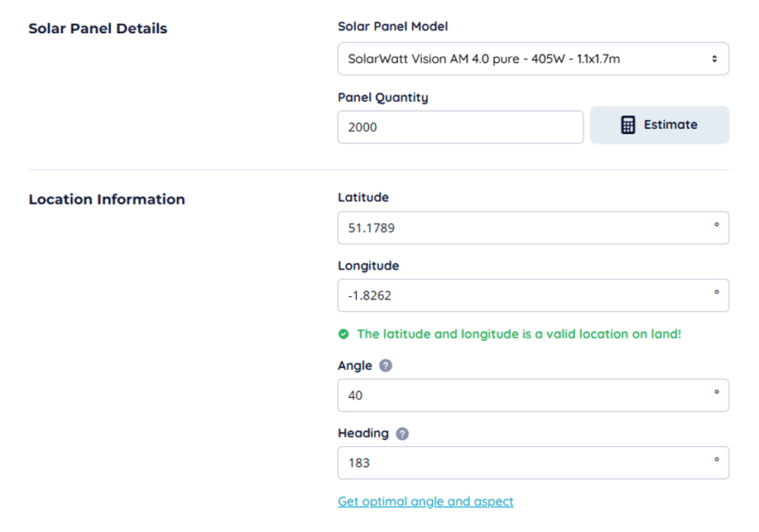Click the Panel Quantity label

(x=383, y=98)
